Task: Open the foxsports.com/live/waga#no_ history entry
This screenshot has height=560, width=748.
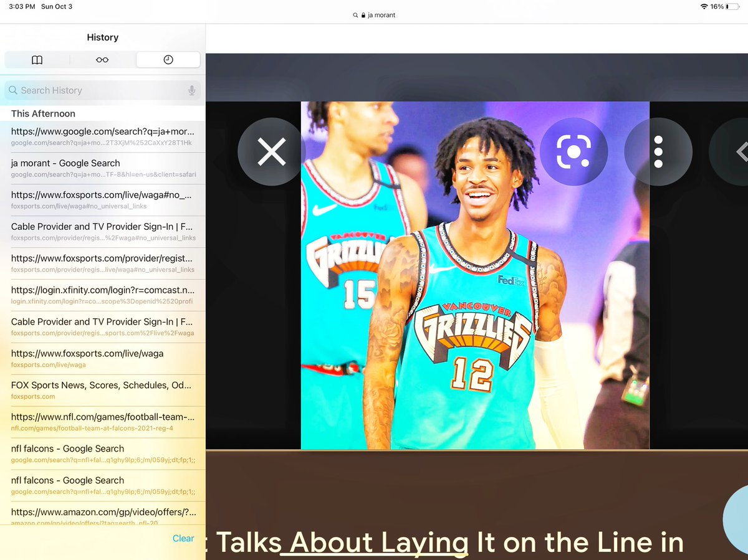Action: [x=102, y=200]
